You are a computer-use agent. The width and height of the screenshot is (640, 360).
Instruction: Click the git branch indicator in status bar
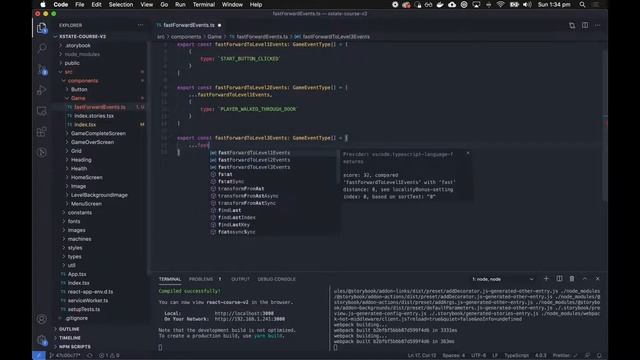(65, 356)
